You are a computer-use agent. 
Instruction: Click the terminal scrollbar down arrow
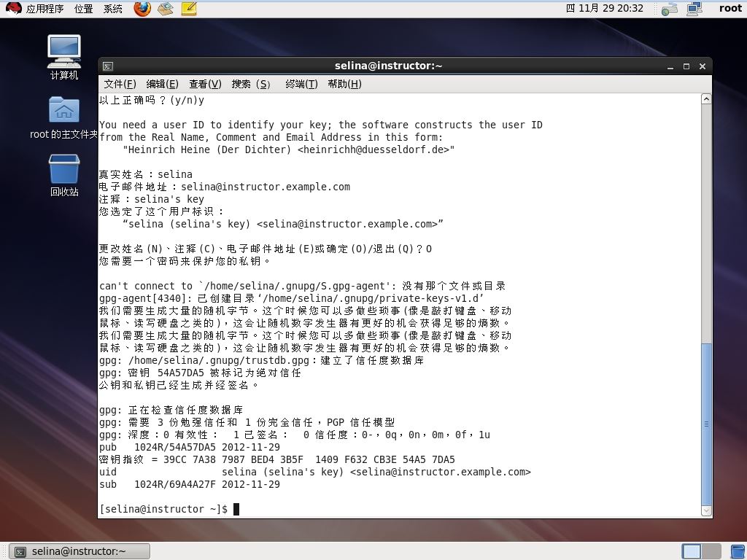tap(706, 510)
